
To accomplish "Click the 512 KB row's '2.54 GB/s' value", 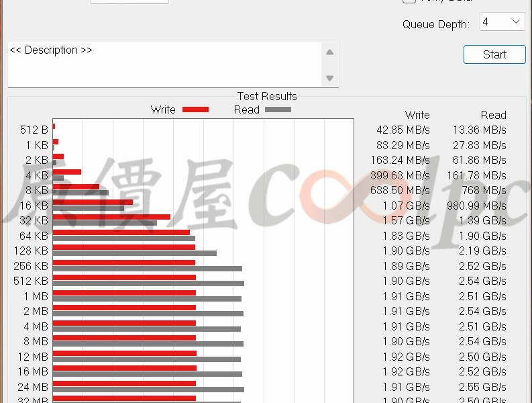I will (482, 281).
